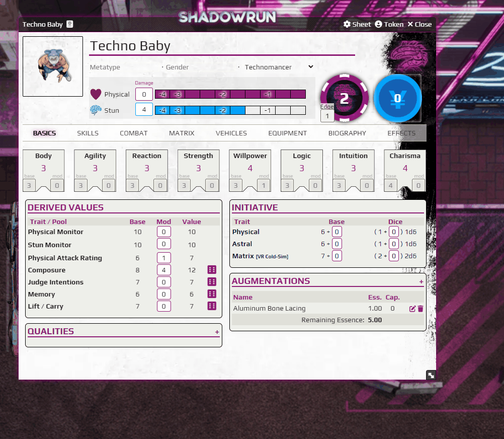
Task: Roll Composure dice icon
Action: click(212, 269)
